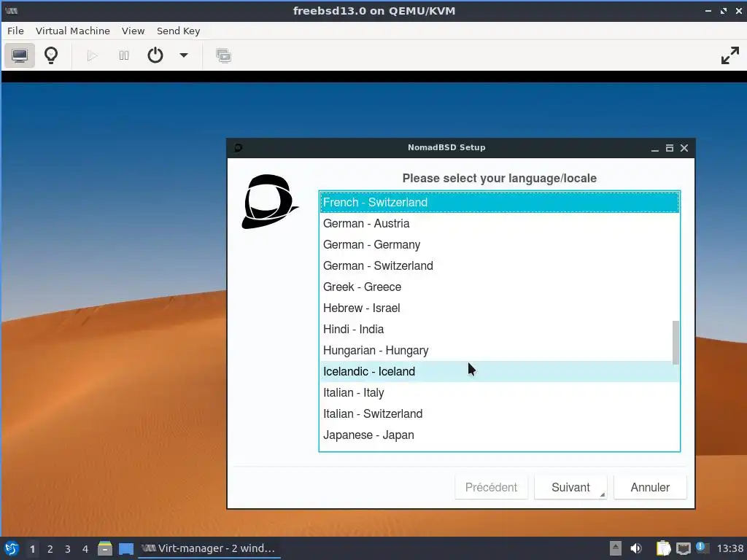Open the file manager taskbar icon
This screenshot has width=747, height=560.
pyautogui.click(x=105, y=548)
